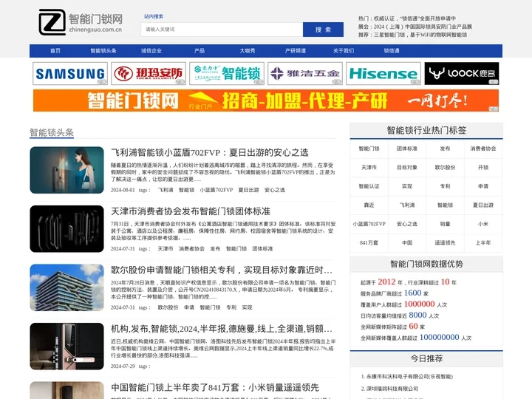Click the 智能锁头条 section heading

[x=52, y=132]
